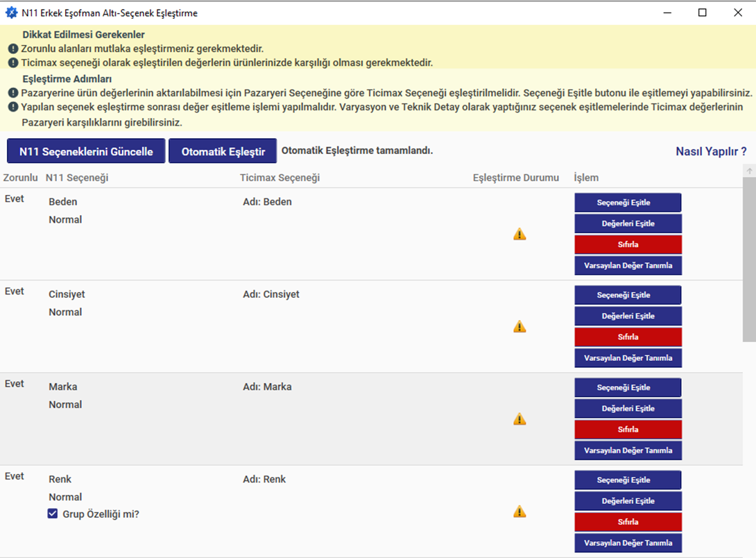Click the 'Beden' N11 option name
The image size is (756, 558).
pyautogui.click(x=62, y=201)
